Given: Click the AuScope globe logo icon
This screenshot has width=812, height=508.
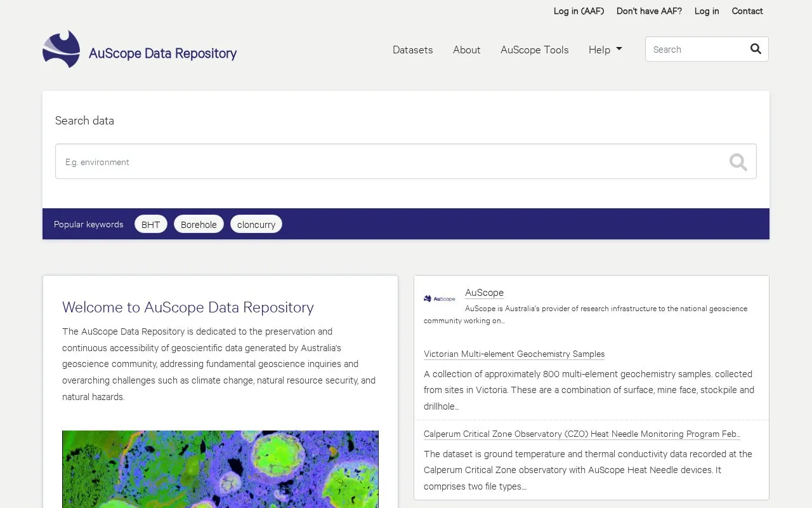Looking at the screenshot, I should coord(62,49).
